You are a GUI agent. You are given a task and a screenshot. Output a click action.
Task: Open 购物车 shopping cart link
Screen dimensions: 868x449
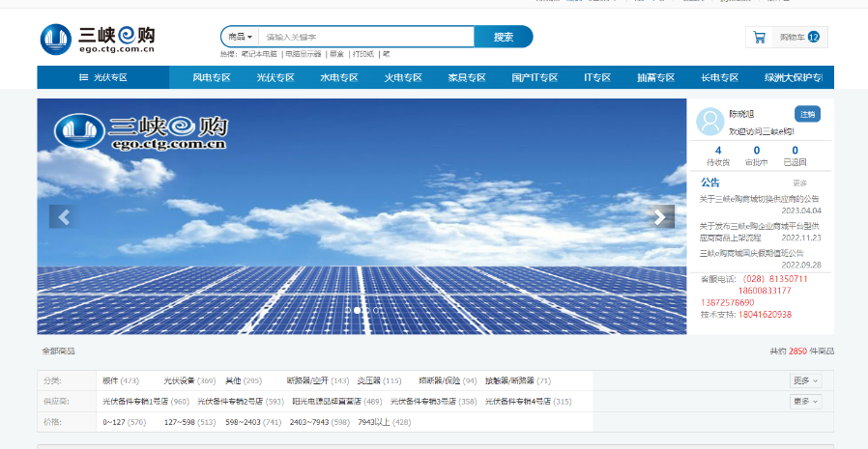(793, 38)
